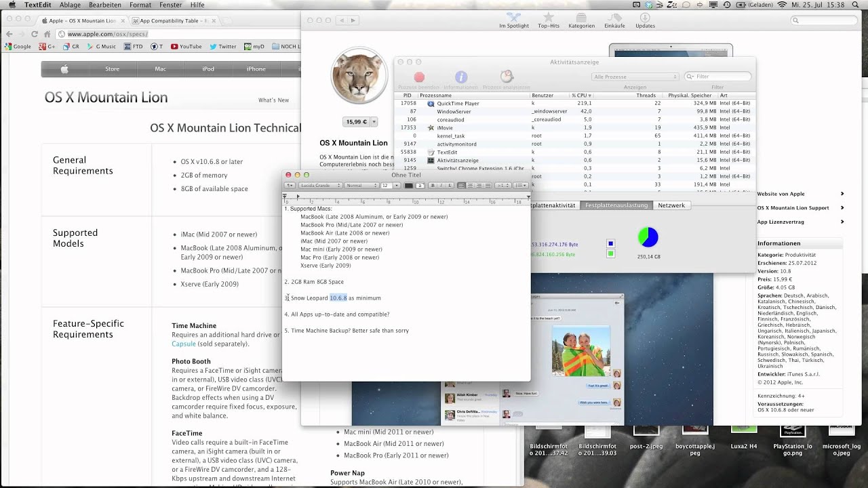Open the list bullets dropdown in TextEdit
The image size is (868, 488).
521,186
